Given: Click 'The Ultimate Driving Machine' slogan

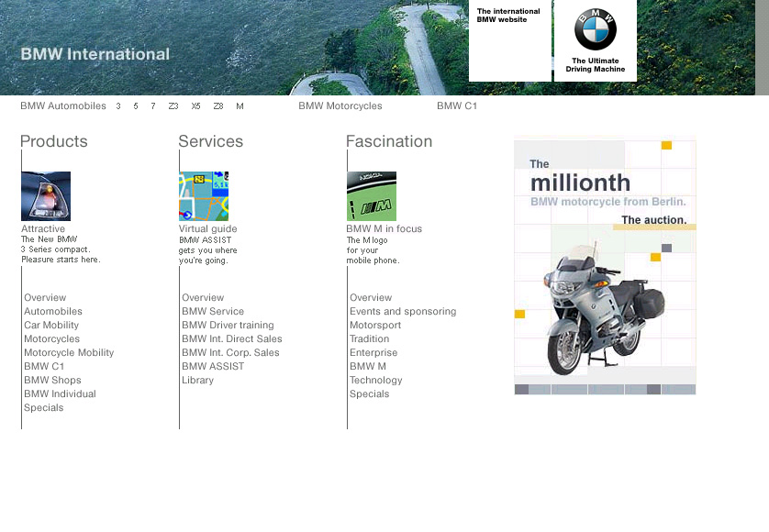Looking at the screenshot, I should 596,65.
